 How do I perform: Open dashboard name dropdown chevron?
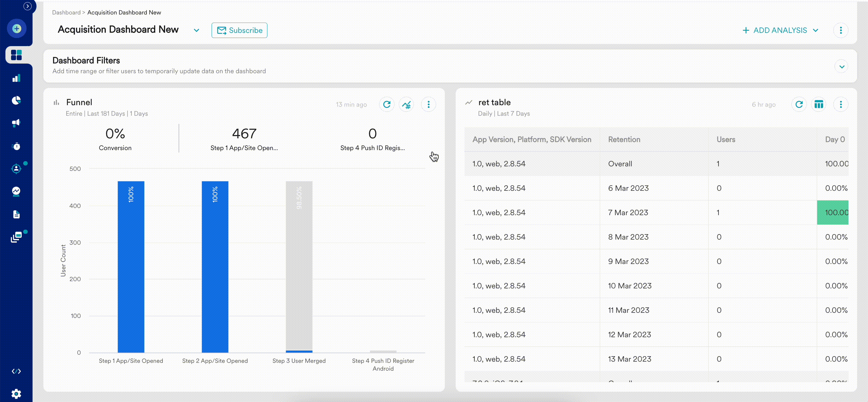197,30
